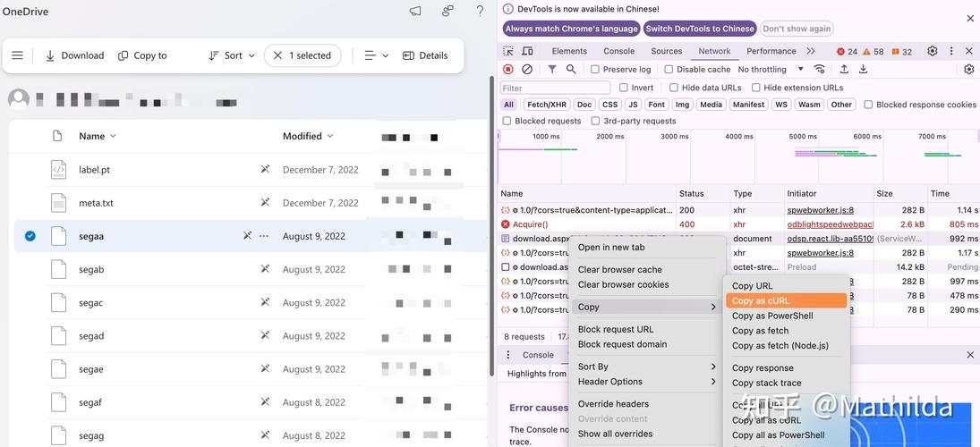The image size is (980, 447).
Task: Click Switch DevTools to Chinese button
Action: coord(700,29)
